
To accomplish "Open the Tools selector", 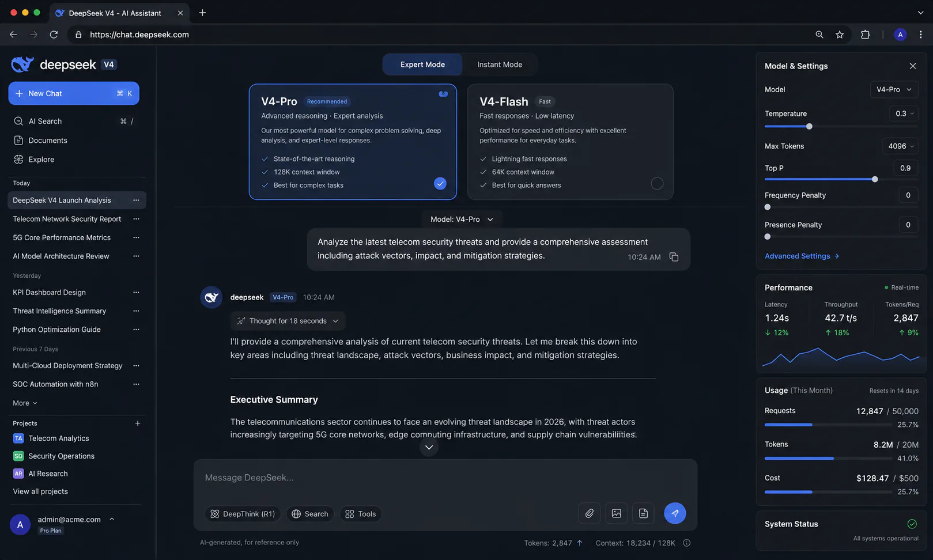I will pyautogui.click(x=360, y=514).
